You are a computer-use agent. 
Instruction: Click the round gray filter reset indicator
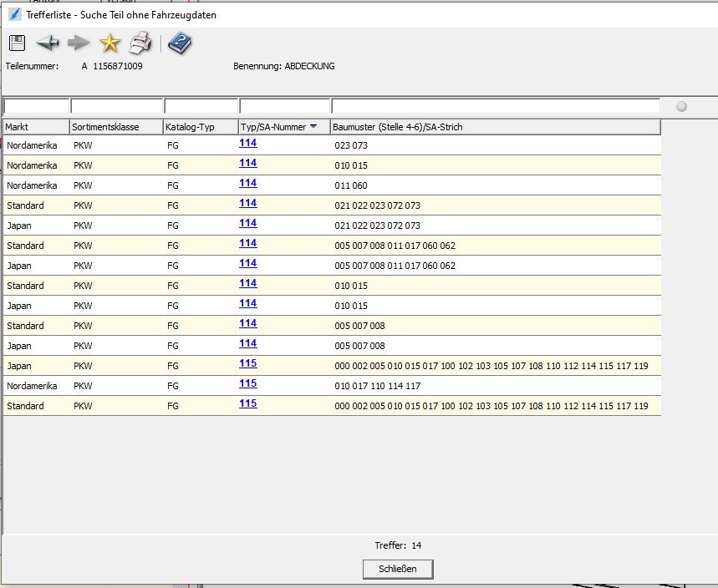tap(681, 107)
